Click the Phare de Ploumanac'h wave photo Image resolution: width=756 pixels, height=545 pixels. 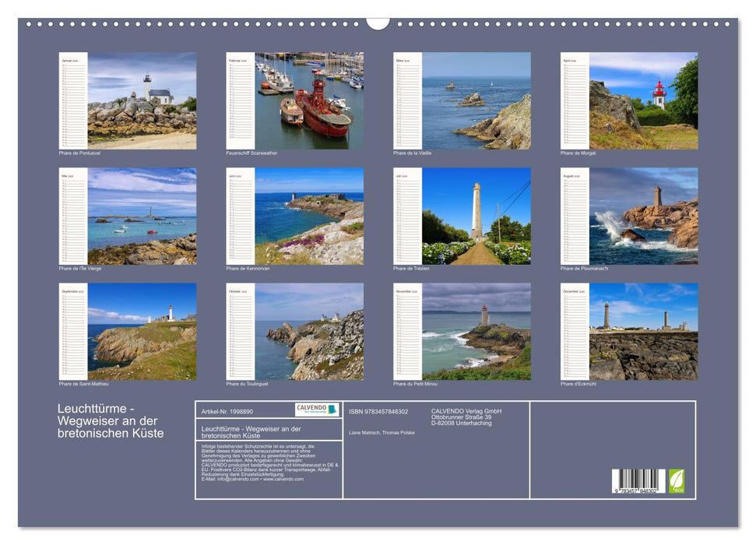coord(643,216)
